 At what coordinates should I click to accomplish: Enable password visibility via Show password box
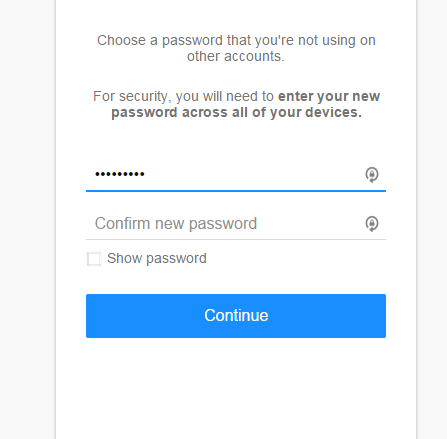(94, 259)
